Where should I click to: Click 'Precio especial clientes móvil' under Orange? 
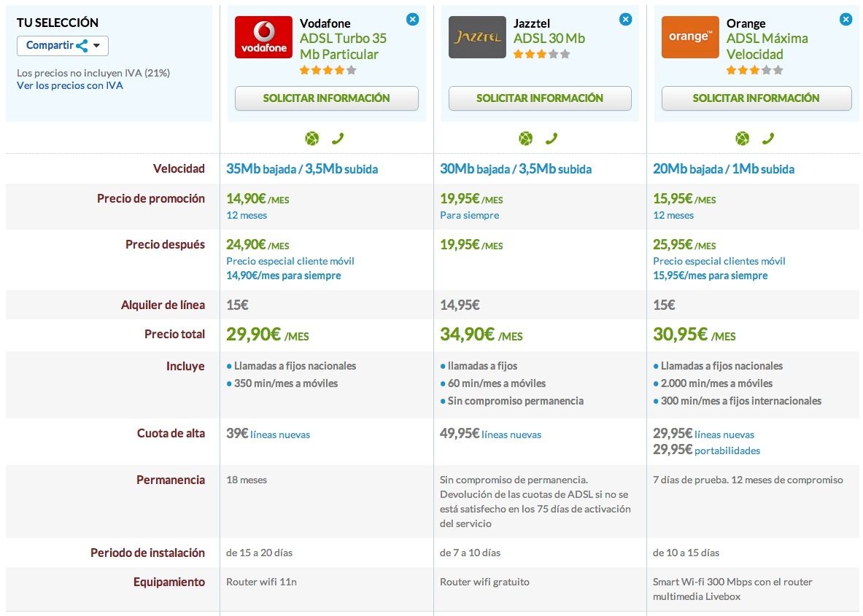point(719,261)
